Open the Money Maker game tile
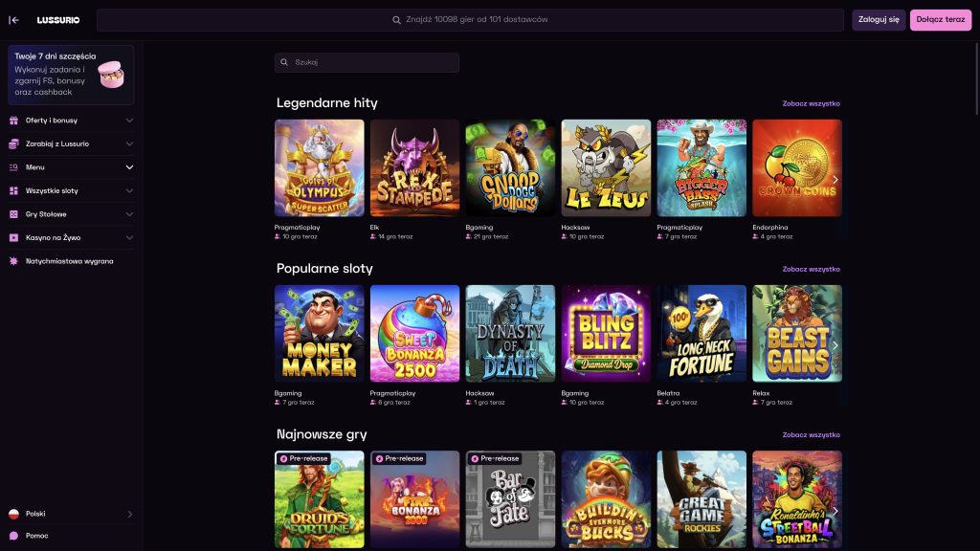980x551 pixels. pyautogui.click(x=320, y=334)
